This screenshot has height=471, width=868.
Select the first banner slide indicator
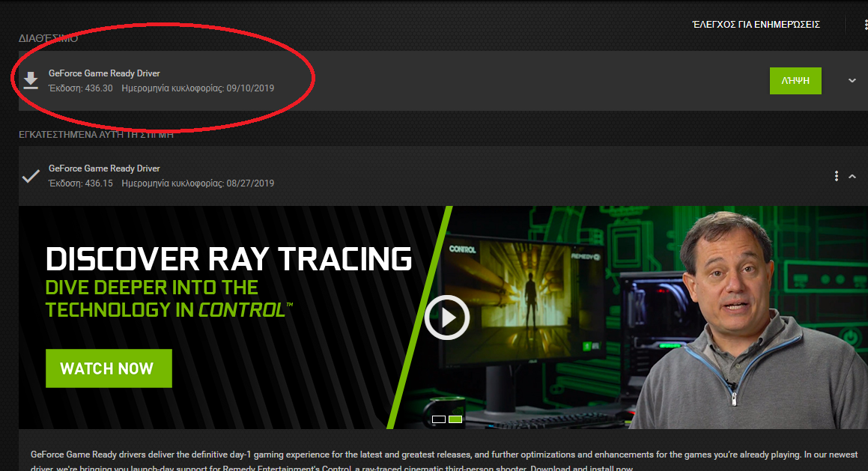[x=438, y=419]
